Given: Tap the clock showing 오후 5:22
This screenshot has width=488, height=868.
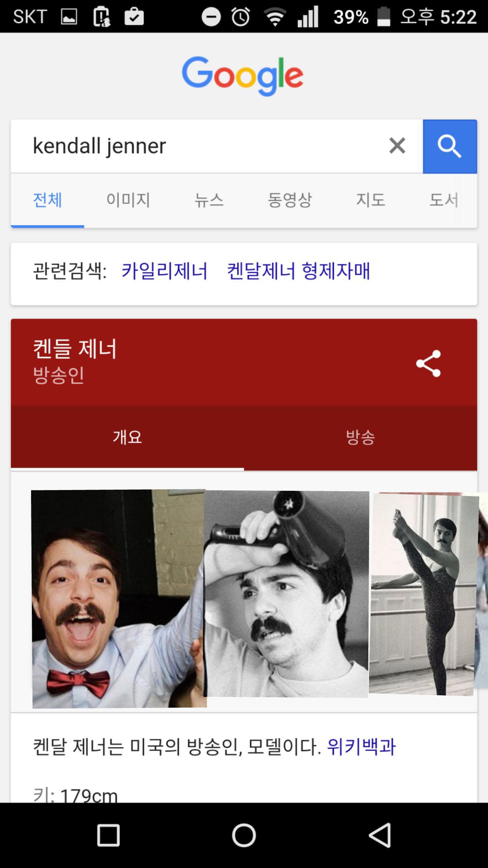Looking at the screenshot, I should [x=439, y=17].
